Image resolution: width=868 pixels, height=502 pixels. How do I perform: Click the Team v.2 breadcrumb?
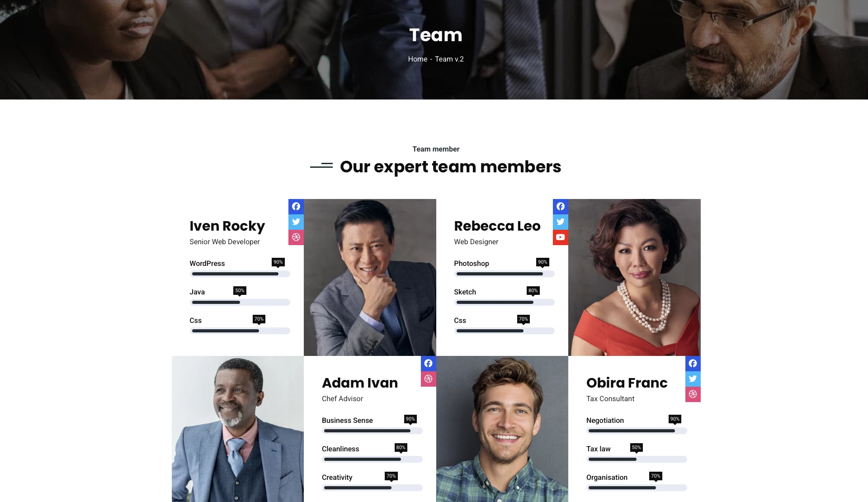[x=449, y=59]
